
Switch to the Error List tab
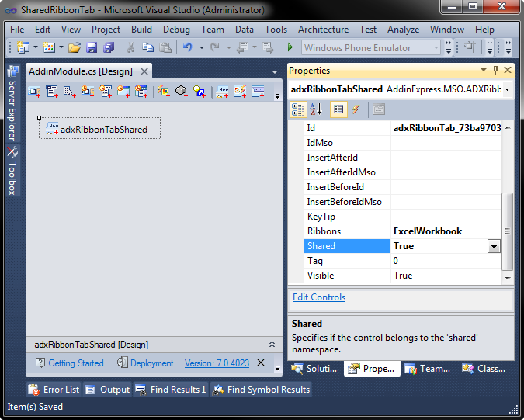point(54,390)
